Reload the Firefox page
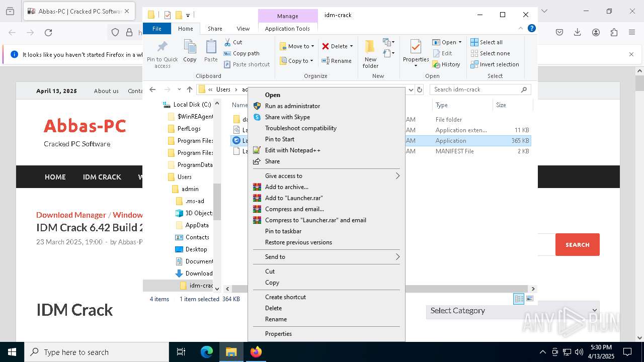The image size is (644, 362). [x=48, y=33]
